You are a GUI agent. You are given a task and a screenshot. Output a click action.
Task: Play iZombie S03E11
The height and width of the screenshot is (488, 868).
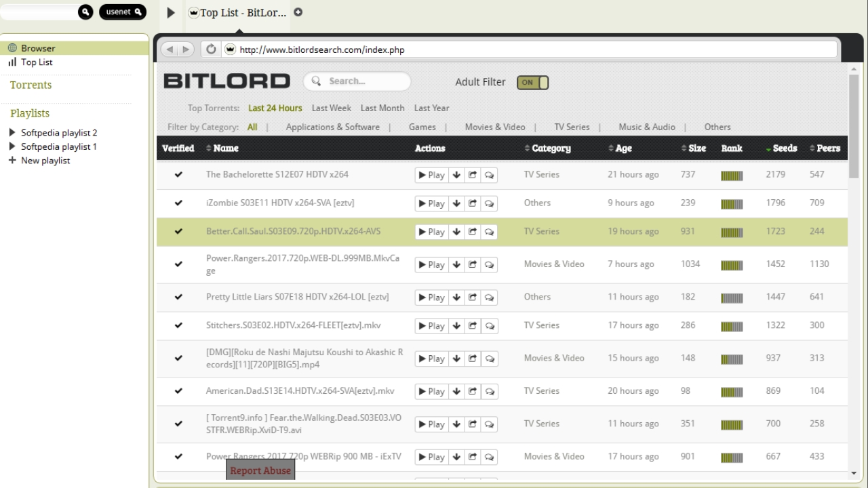431,203
